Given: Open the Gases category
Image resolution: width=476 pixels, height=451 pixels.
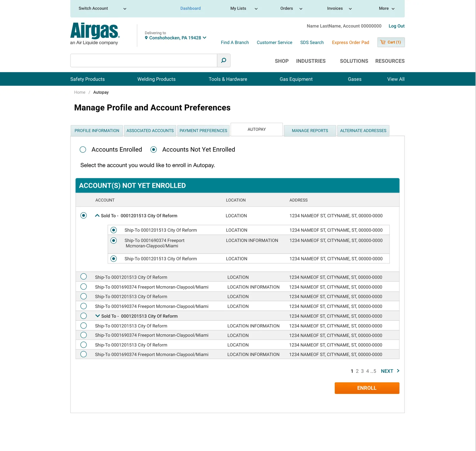Looking at the screenshot, I should tap(355, 79).
